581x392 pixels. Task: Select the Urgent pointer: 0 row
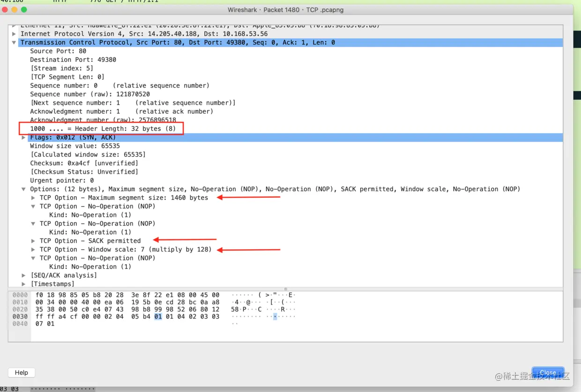(x=62, y=181)
